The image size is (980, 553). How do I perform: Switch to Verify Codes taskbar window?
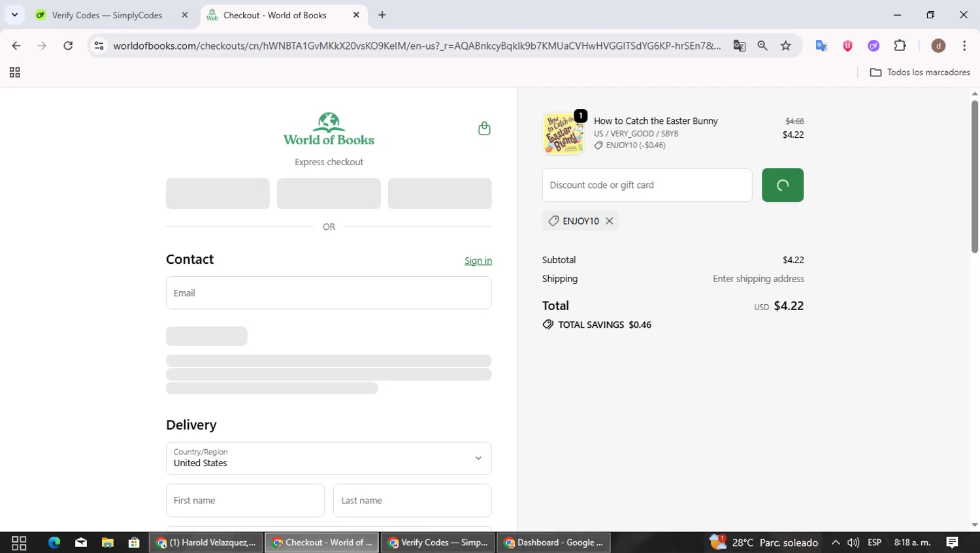coord(438,543)
